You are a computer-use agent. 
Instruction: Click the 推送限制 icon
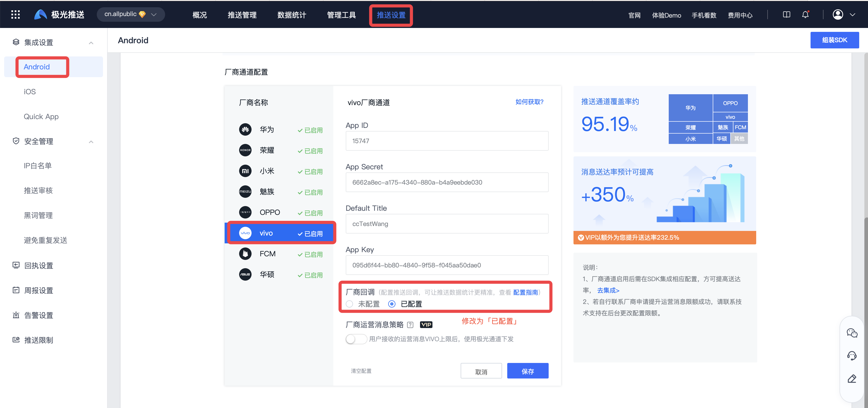(16, 340)
